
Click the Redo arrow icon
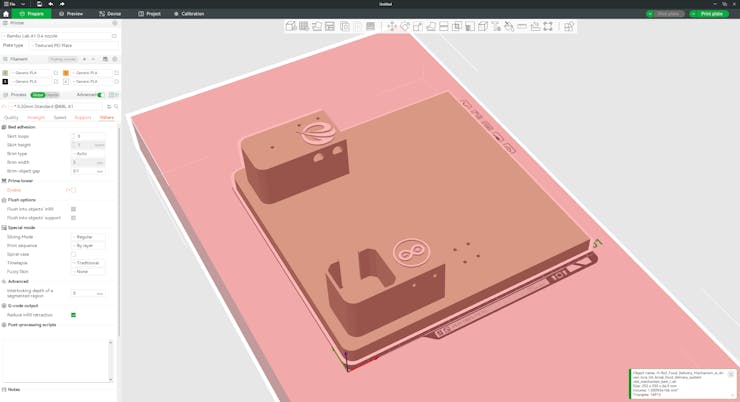(x=62, y=4)
